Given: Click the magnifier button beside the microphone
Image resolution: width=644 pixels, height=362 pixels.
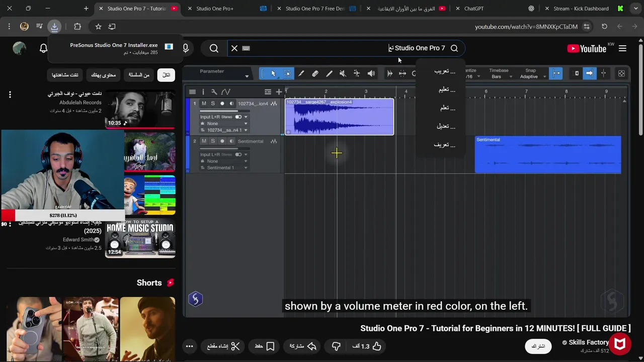Looking at the screenshot, I should (x=214, y=48).
